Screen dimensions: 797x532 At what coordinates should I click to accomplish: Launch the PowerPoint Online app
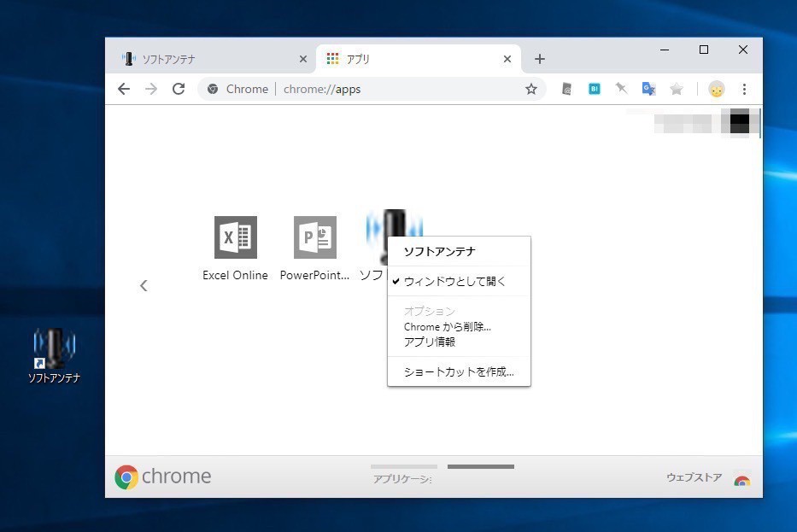click(315, 237)
